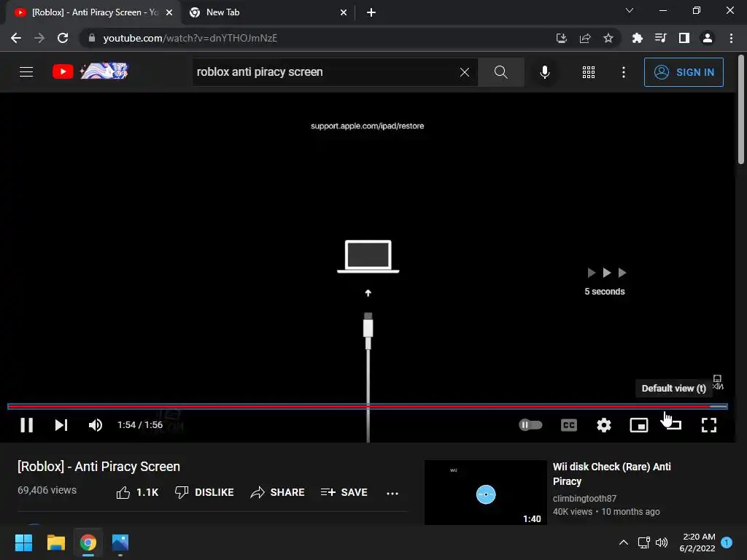Clear the search box text
The width and height of the screenshot is (747, 560).
[x=465, y=72]
